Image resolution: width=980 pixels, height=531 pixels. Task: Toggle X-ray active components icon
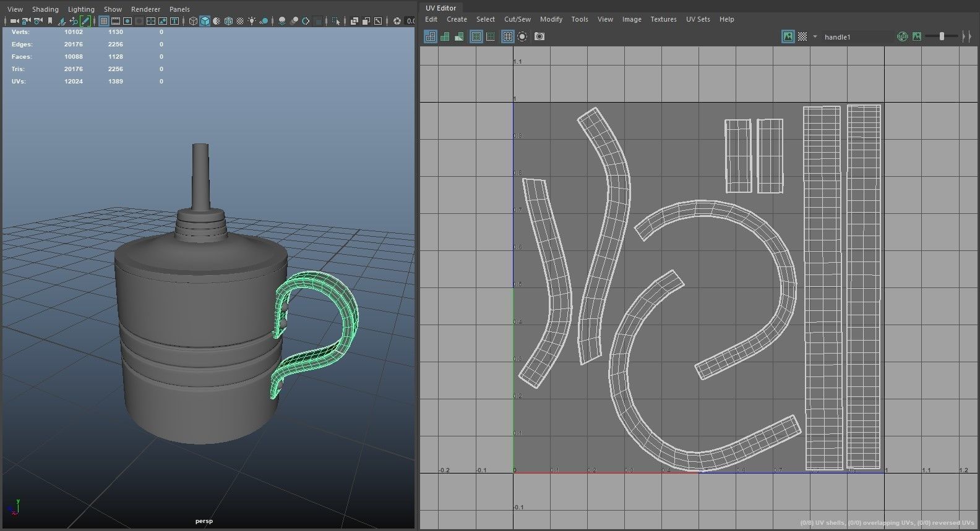(x=366, y=21)
